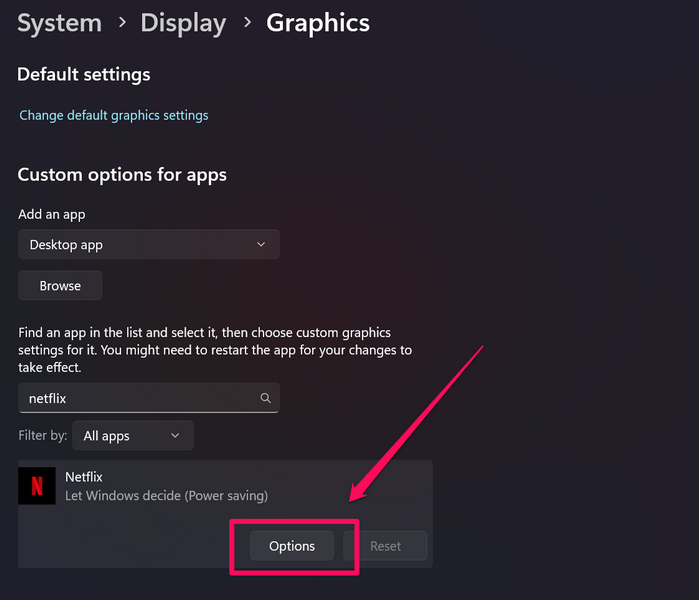Click the search magnifier icon
Screen dimensions: 699x600
coord(266,398)
